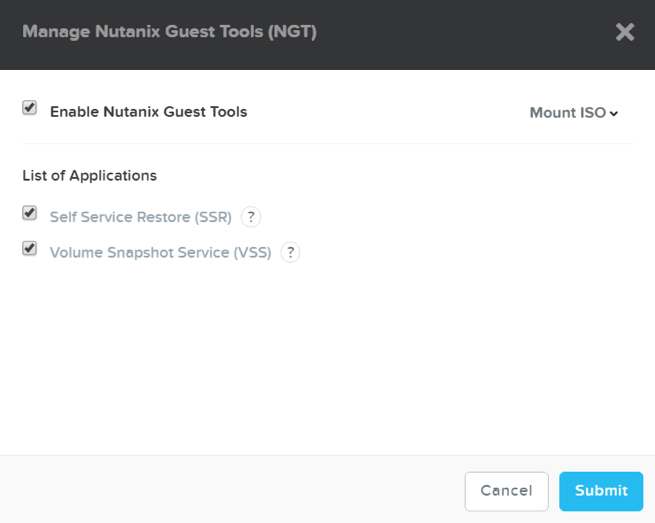Click the empty footer area left of Cancel
This screenshot has width=655, height=523.
[x=230, y=490]
